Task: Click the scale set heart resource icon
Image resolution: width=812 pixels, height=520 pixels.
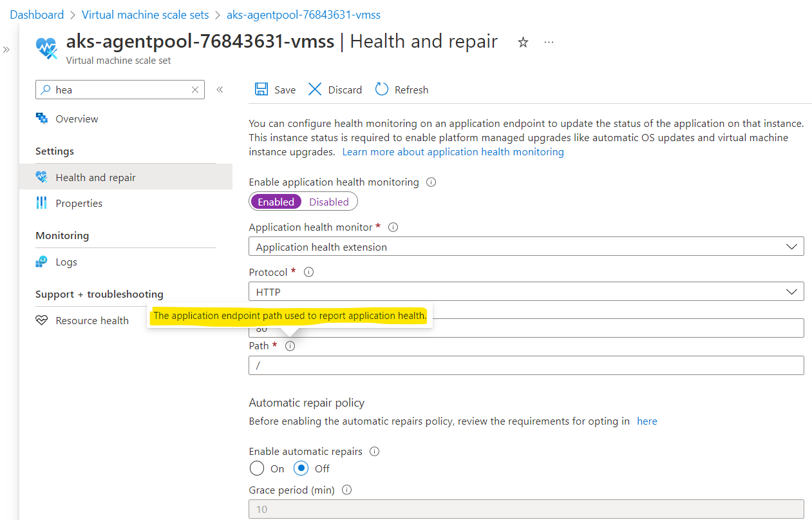Action: [x=46, y=48]
